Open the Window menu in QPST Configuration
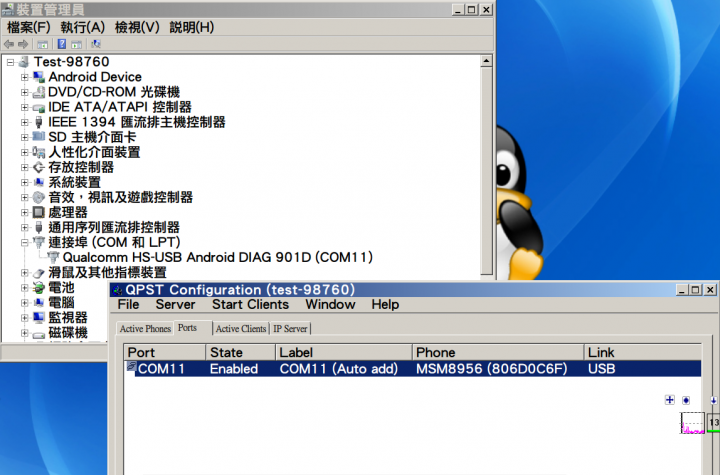720x475 pixels. pyautogui.click(x=330, y=305)
